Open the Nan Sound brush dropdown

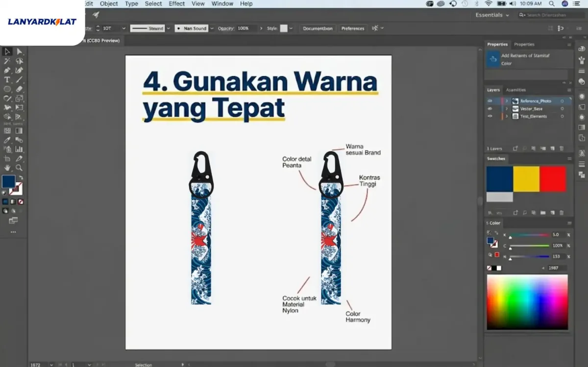coord(212,28)
